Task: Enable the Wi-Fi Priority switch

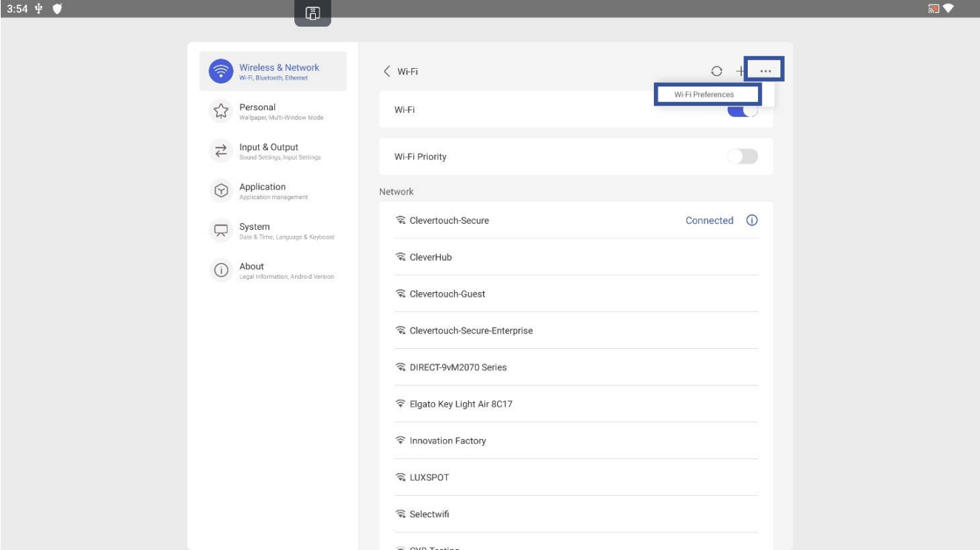Action: 743,157
